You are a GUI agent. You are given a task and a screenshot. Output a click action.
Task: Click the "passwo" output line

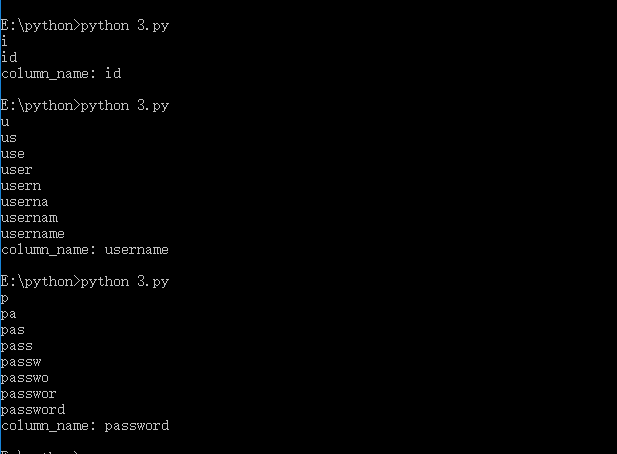25,377
